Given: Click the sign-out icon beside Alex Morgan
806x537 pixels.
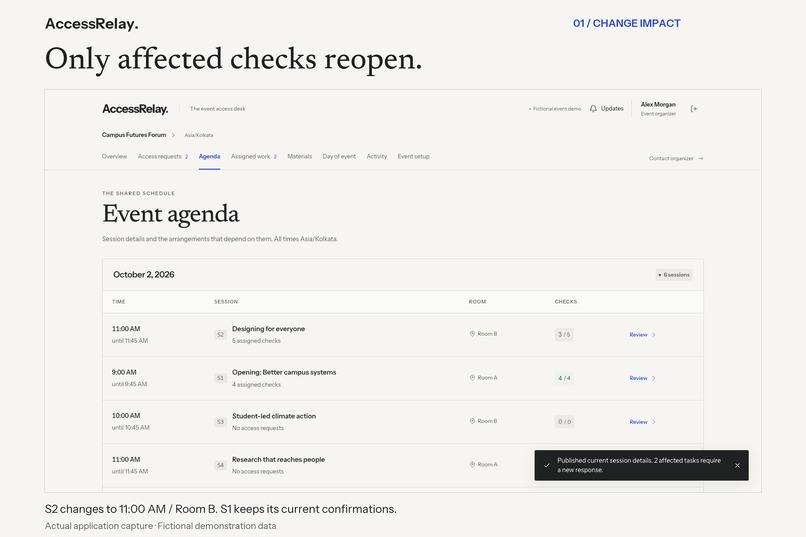Looking at the screenshot, I should pos(694,108).
